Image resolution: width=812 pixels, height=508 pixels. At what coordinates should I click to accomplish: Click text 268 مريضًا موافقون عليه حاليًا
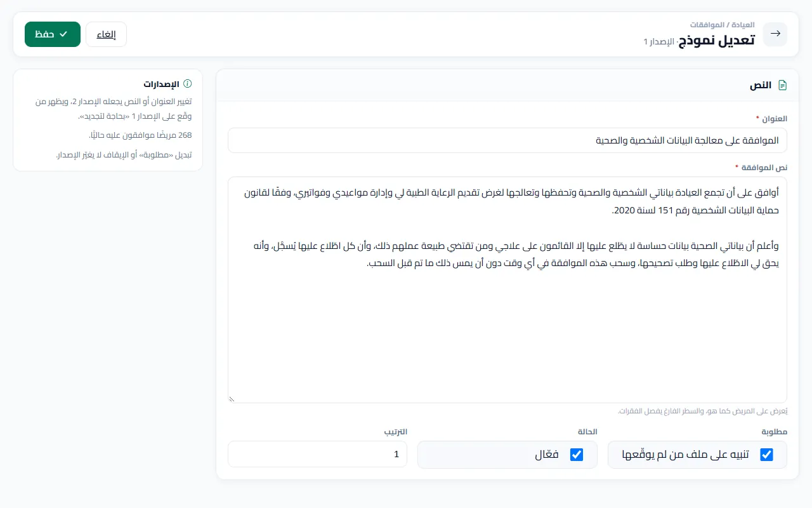click(140, 135)
